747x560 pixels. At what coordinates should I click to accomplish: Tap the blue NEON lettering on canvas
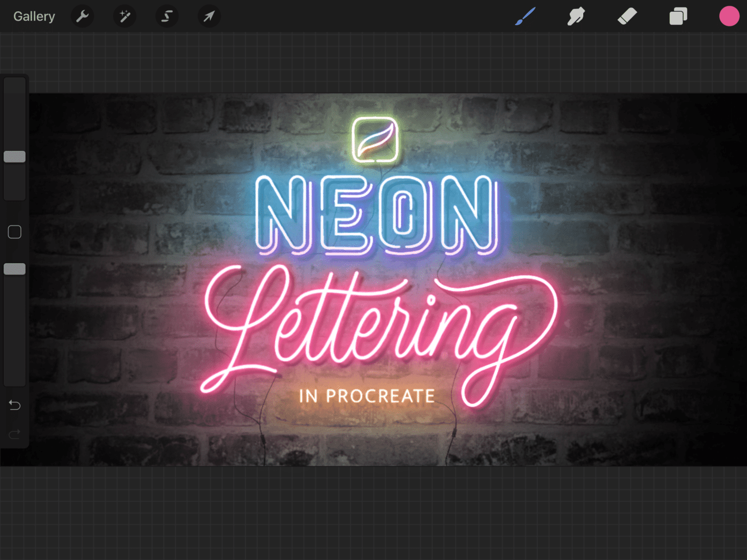tap(377, 214)
